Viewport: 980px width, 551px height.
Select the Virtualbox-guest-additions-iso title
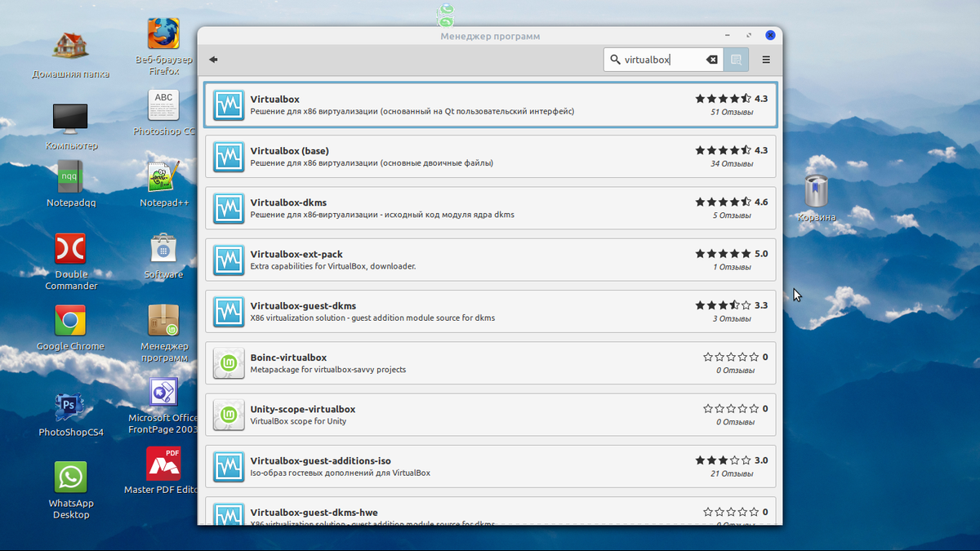tap(320, 461)
